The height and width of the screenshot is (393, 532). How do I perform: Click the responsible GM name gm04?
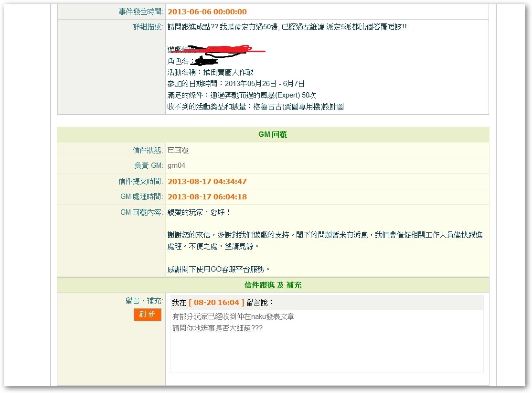[176, 165]
